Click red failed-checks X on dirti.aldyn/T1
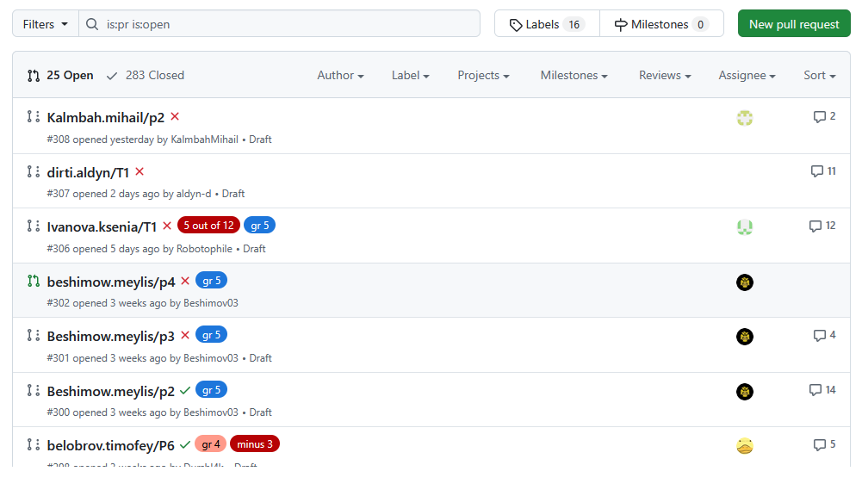868x496 pixels. pos(139,171)
